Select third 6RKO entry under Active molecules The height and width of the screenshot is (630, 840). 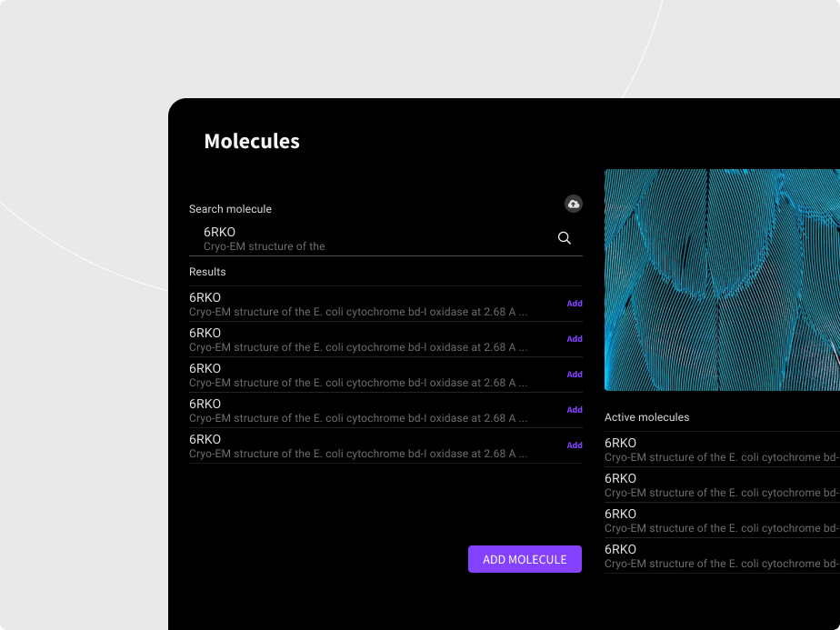tap(722, 521)
